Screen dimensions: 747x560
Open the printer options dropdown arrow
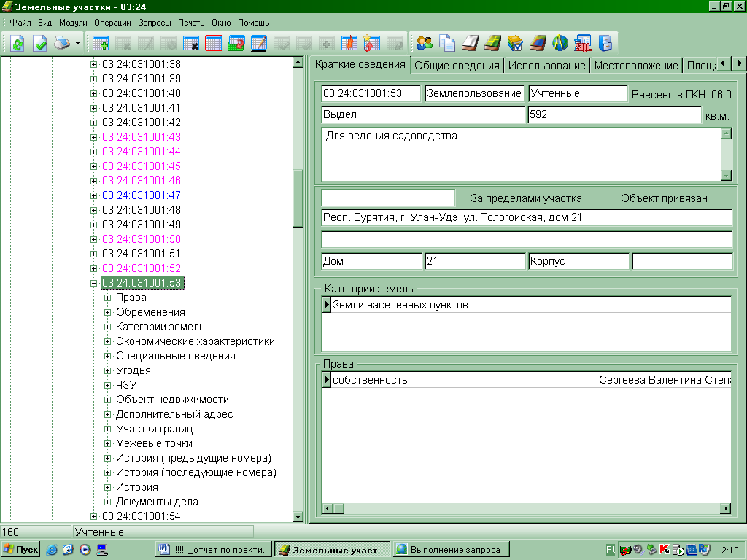[x=77, y=44]
